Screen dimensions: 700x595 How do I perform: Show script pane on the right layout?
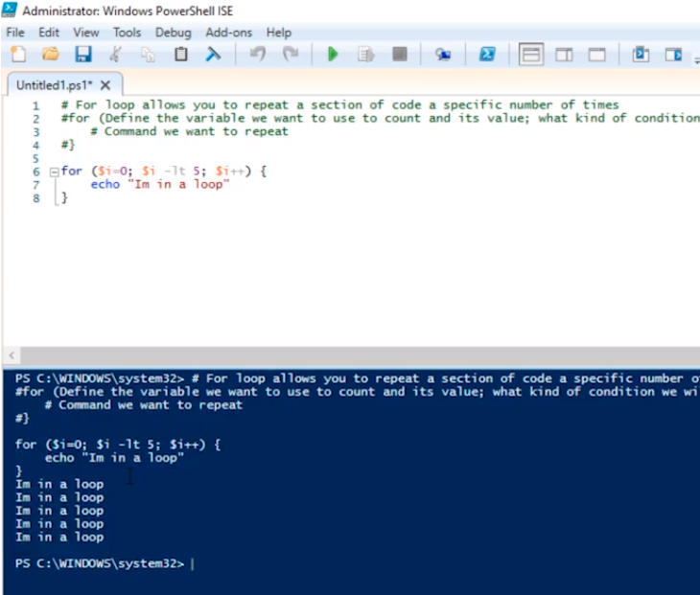(x=564, y=55)
